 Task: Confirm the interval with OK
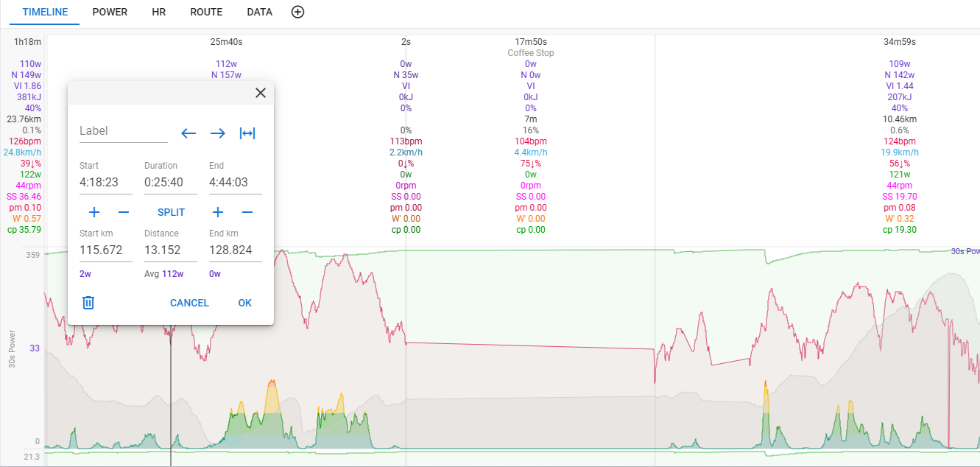click(x=244, y=303)
